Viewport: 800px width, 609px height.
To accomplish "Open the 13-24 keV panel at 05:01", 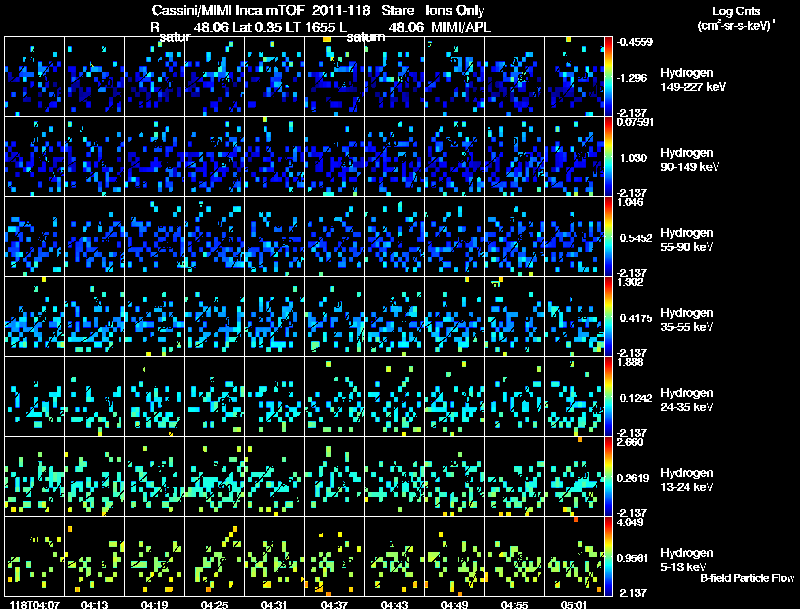I will pos(575,477).
